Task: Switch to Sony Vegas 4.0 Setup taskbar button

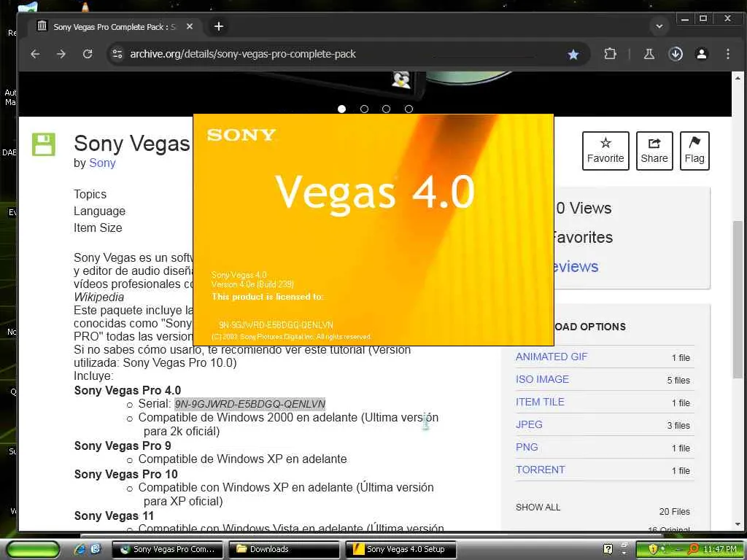Action: click(x=400, y=549)
